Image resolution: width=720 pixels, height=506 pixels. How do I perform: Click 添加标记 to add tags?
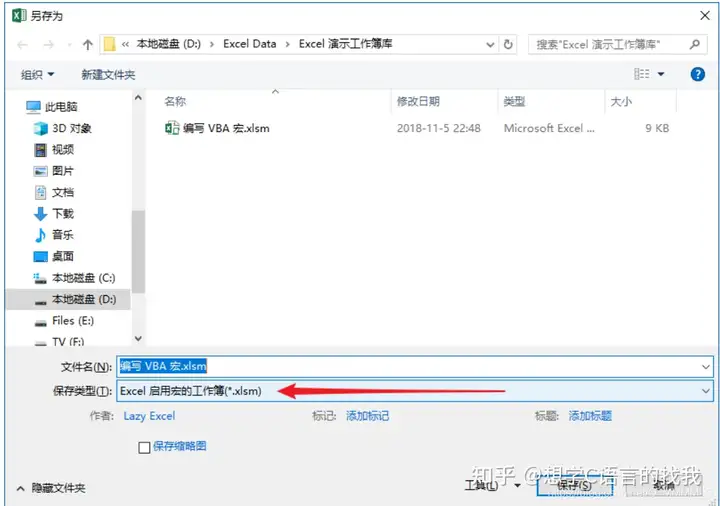367,416
